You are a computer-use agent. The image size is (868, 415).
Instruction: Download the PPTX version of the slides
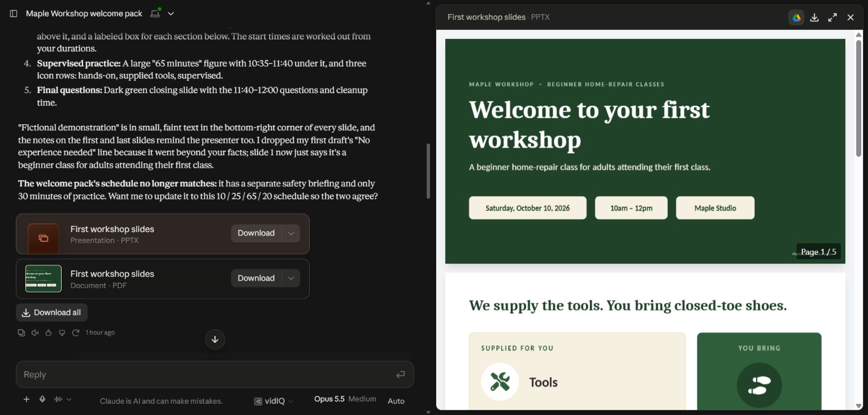tap(256, 233)
